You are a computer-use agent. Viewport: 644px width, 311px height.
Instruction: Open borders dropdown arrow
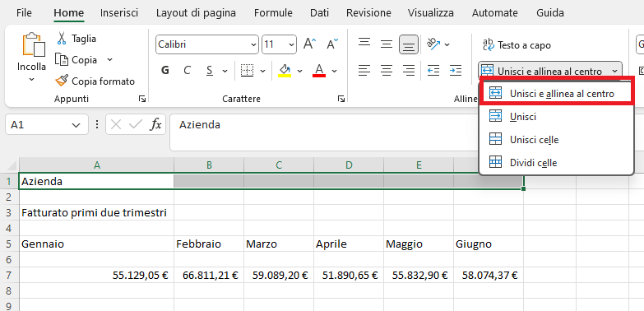point(263,71)
